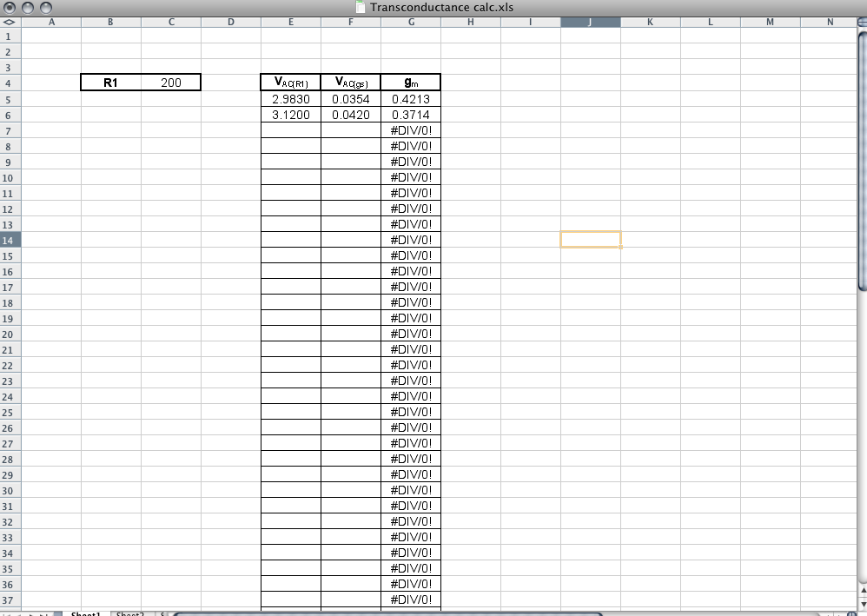Click the cell containing 200

171,83
